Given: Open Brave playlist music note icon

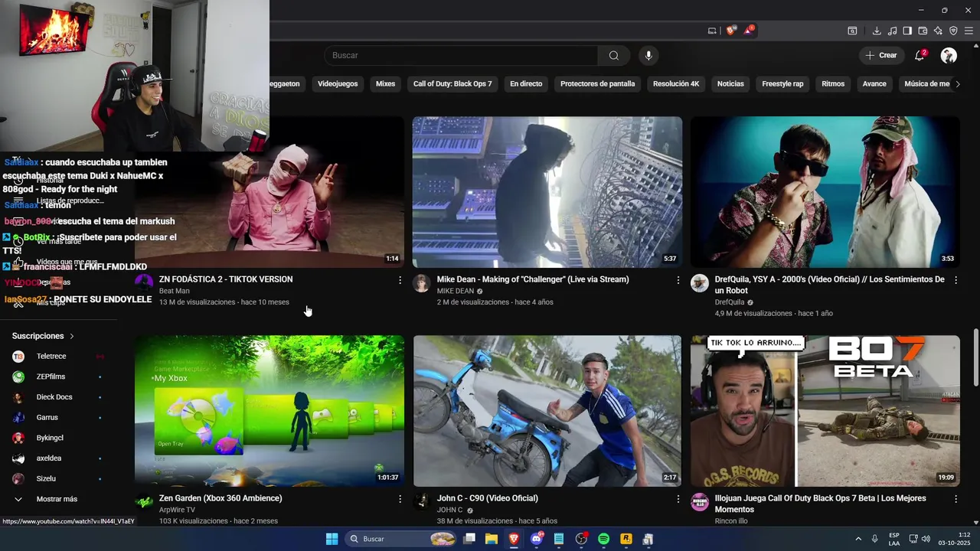Looking at the screenshot, I should [892, 31].
